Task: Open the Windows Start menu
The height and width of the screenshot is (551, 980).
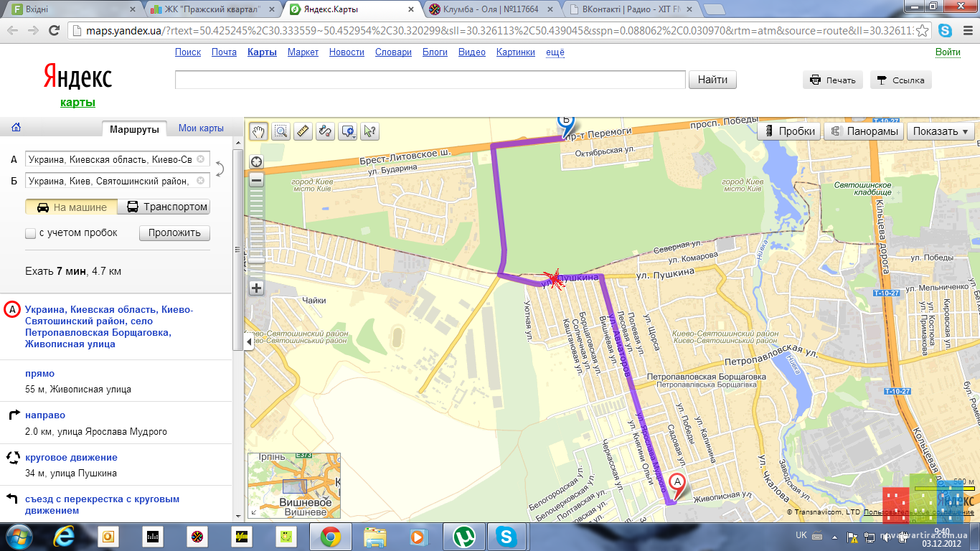Action: pos(19,536)
